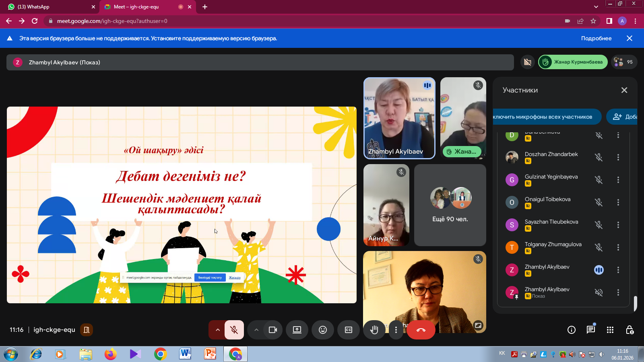Toggle the camera on or off
Screen dimensions: 644x362
(x=273, y=330)
